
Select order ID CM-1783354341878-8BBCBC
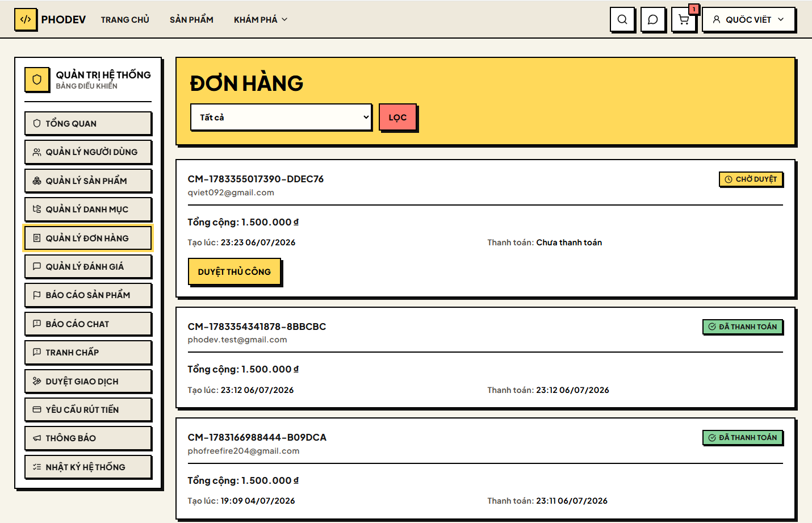point(257,327)
